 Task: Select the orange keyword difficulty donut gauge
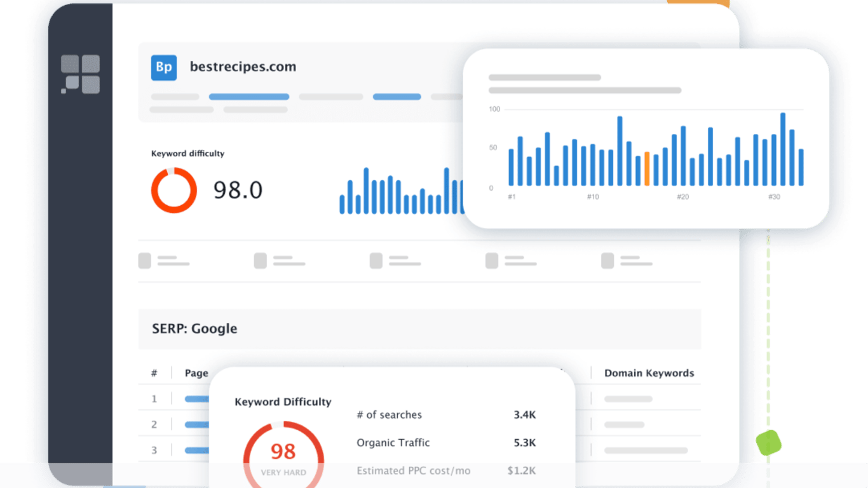pos(173,190)
